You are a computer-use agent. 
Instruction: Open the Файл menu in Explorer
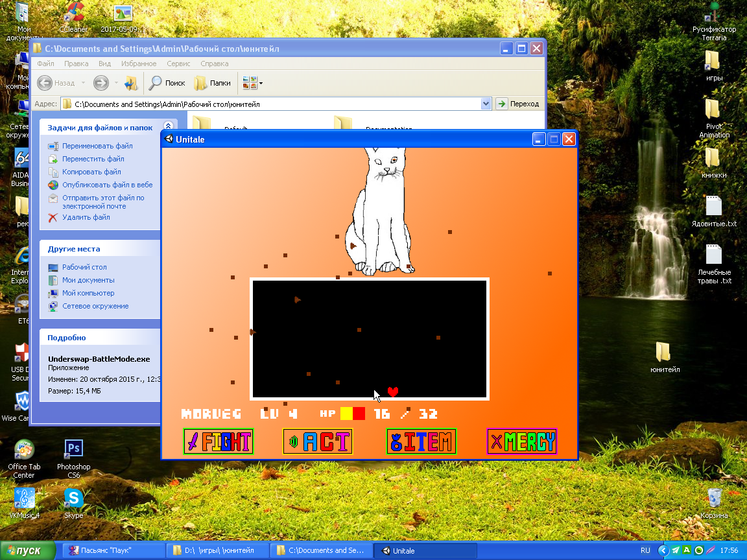(x=46, y=64)
